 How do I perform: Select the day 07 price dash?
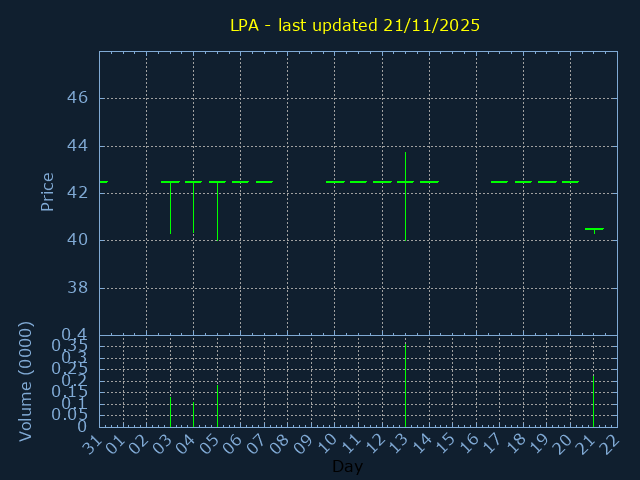coord(264,182)
